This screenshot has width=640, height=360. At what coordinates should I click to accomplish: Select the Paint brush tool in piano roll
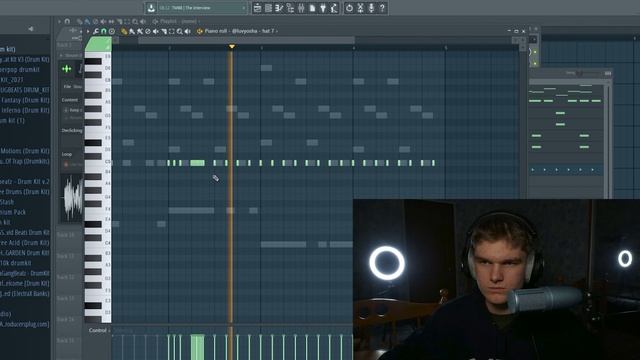pos(132,31)
